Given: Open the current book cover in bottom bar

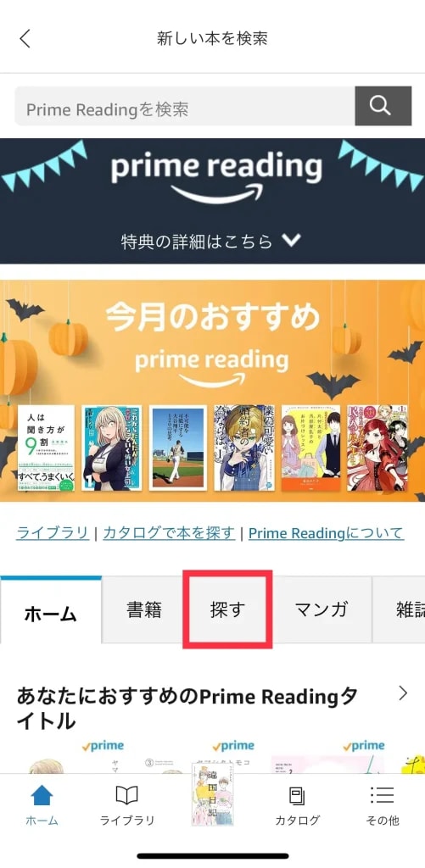Looking at the screenshot, I should (x=213, y=795).
